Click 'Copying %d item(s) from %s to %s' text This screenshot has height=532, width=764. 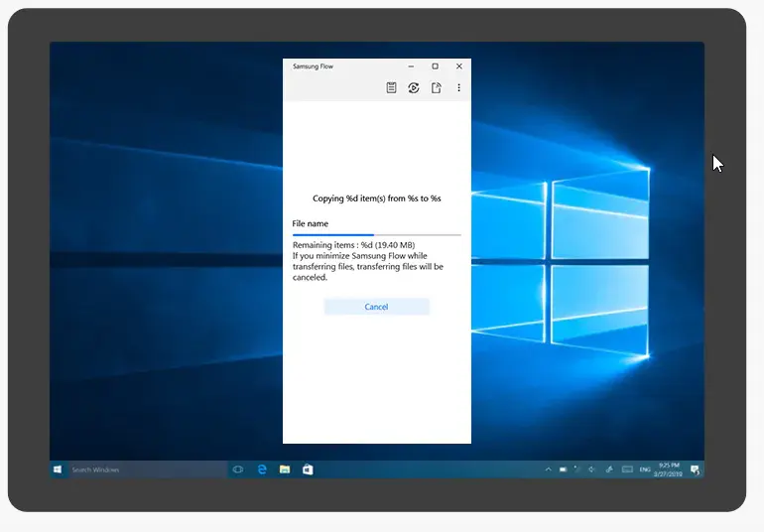[377, 199]
